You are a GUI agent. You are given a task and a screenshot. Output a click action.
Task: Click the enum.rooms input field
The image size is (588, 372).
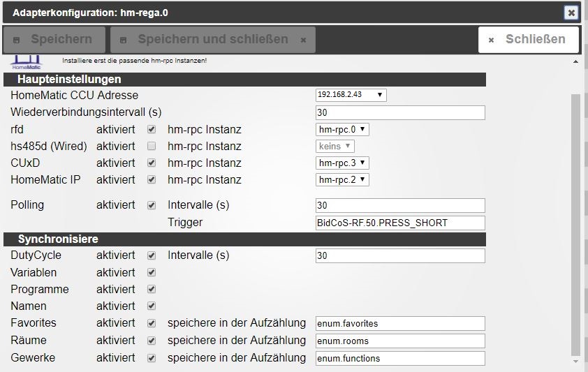pyautogui.click(x=400, y=341)
